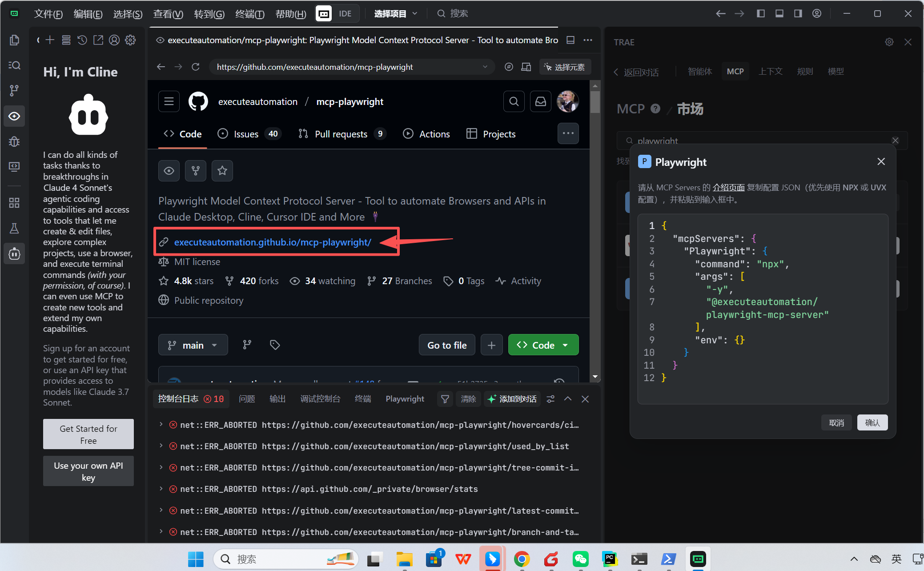The height and width of the screenshot is (571, 924).
Task: Star the mcp-playwright repository
Action: tap(222, 171)
